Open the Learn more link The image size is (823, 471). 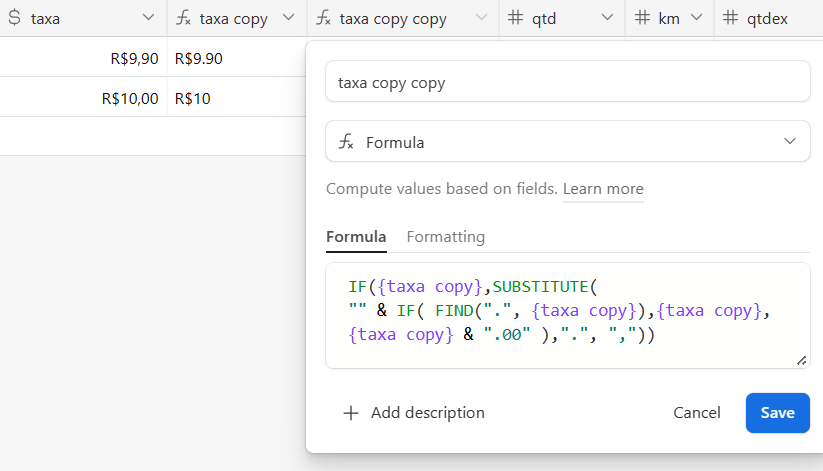[603, 189]
